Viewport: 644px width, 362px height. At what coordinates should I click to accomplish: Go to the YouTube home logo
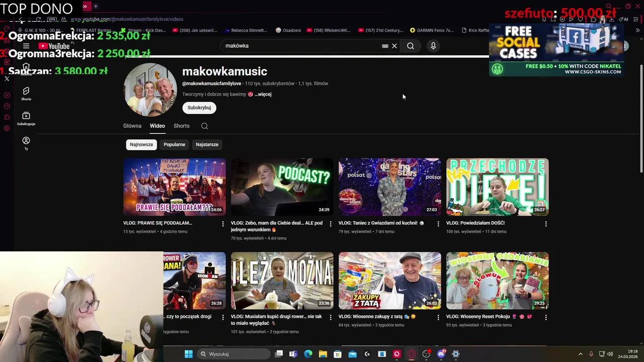click(x=54, y=46)
